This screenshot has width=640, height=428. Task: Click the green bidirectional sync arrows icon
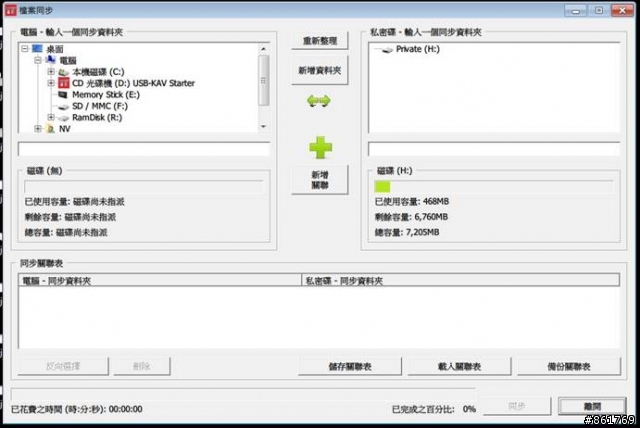(x=318, y=100)
